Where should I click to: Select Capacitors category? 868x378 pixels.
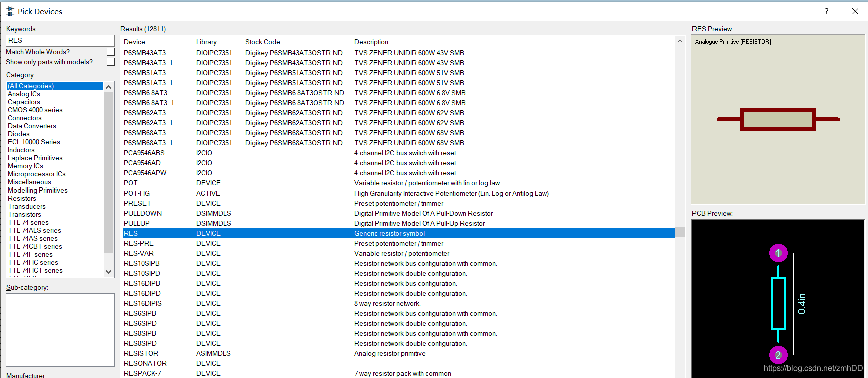tap(55, 102)
